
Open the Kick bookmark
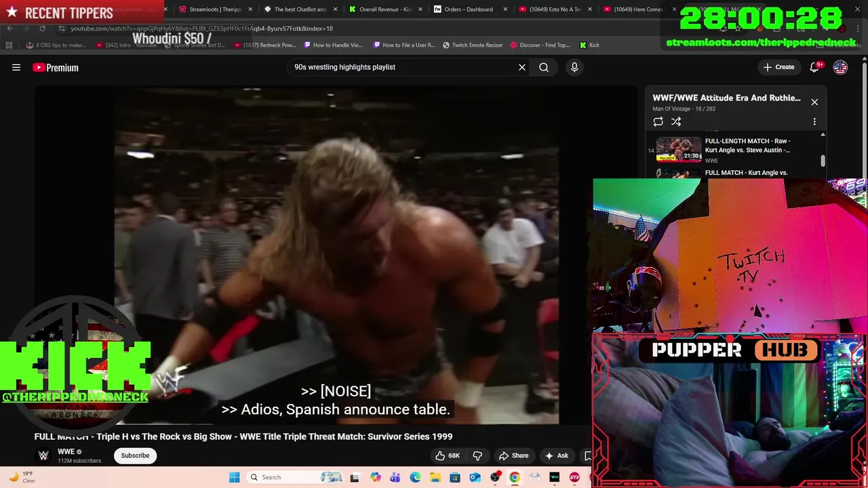click(x=589, y=45)
